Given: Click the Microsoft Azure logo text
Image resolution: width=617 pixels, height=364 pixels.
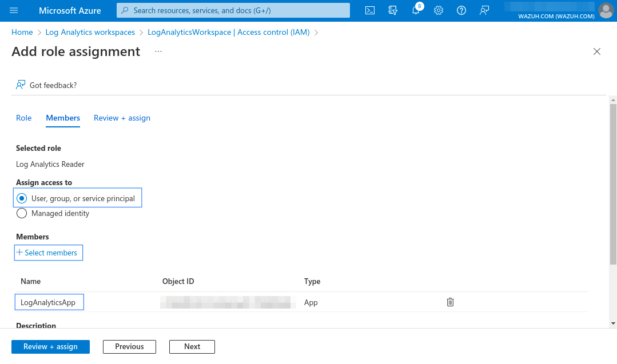Looking at the screenshot, I should tap(70, 11).
